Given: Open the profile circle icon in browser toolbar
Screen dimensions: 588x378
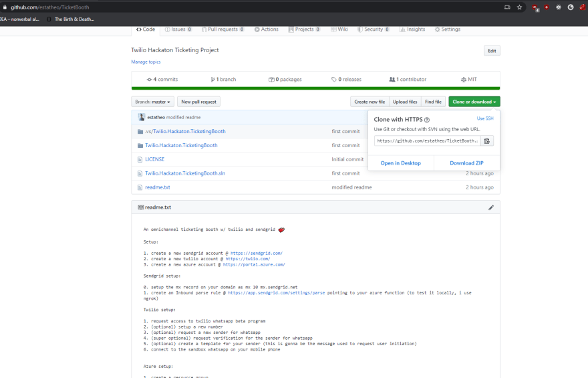Looking at the screenshot, I should tap(571, 7).
